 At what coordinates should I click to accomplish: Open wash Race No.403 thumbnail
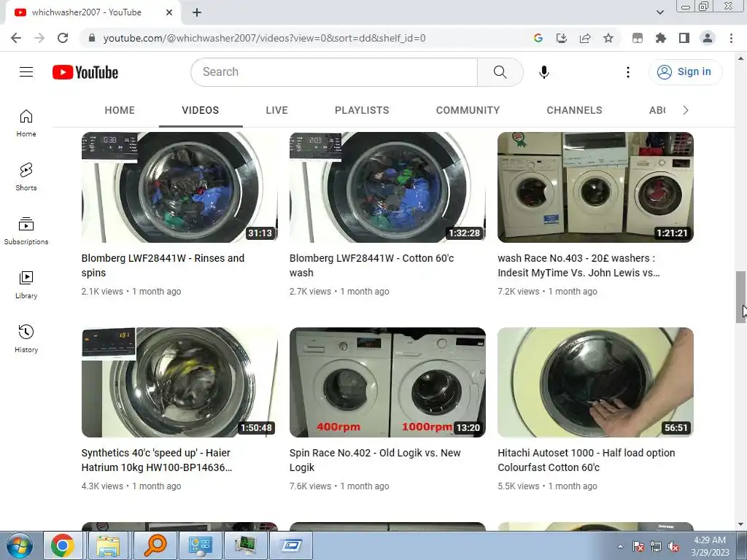click(x=595, y=187)
